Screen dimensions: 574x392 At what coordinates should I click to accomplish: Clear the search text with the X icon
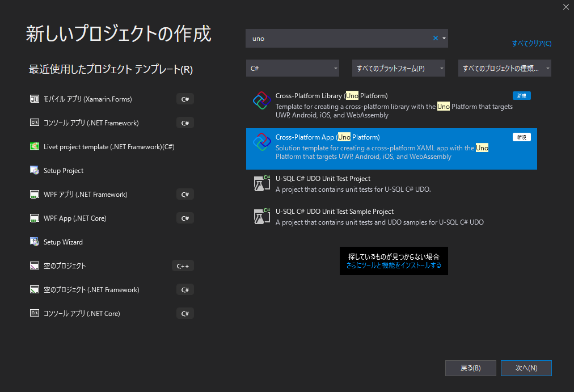point(436,38)
